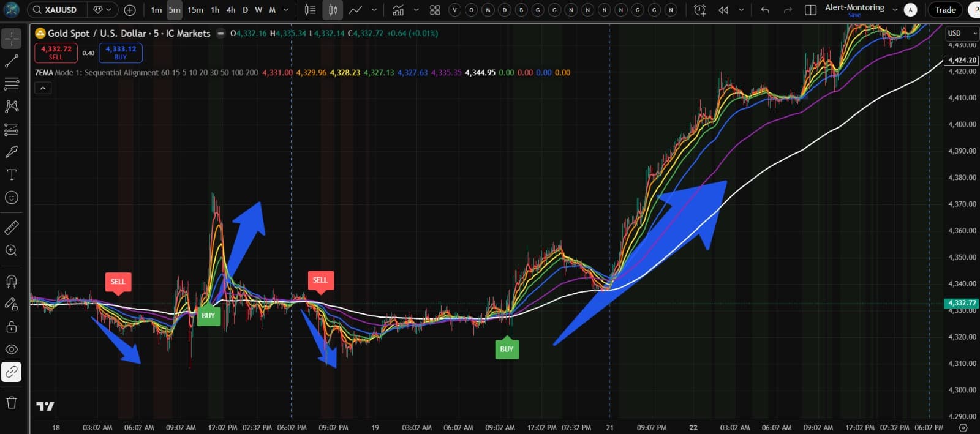Viewport: 980px width, 434px height.
Task: Click Save under Alert-Montoring
Action: [x=854, y=15]
